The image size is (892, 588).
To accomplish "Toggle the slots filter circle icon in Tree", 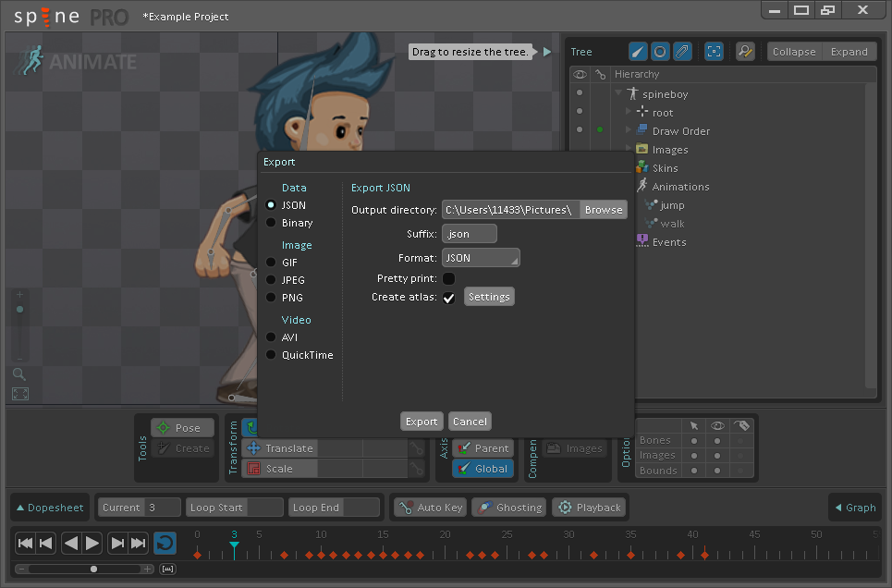I will tap(660, 52).
